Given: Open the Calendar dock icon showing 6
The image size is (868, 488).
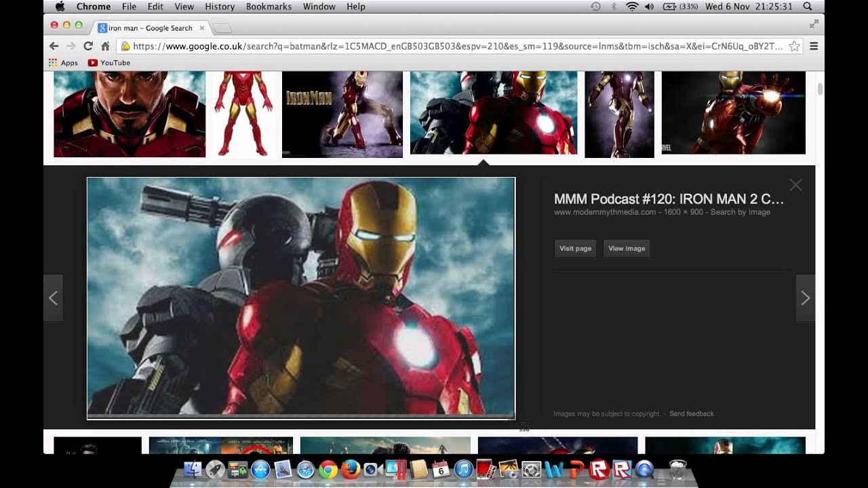Looking at the screenshot, I should click(441, 469).
